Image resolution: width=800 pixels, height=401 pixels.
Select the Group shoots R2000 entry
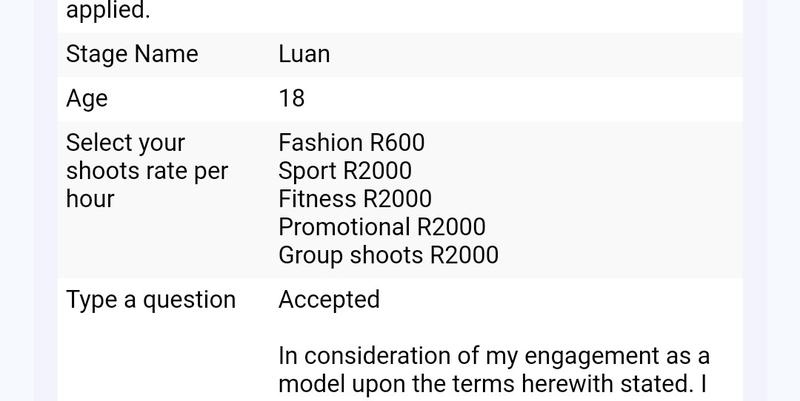(x=388, y=255)
